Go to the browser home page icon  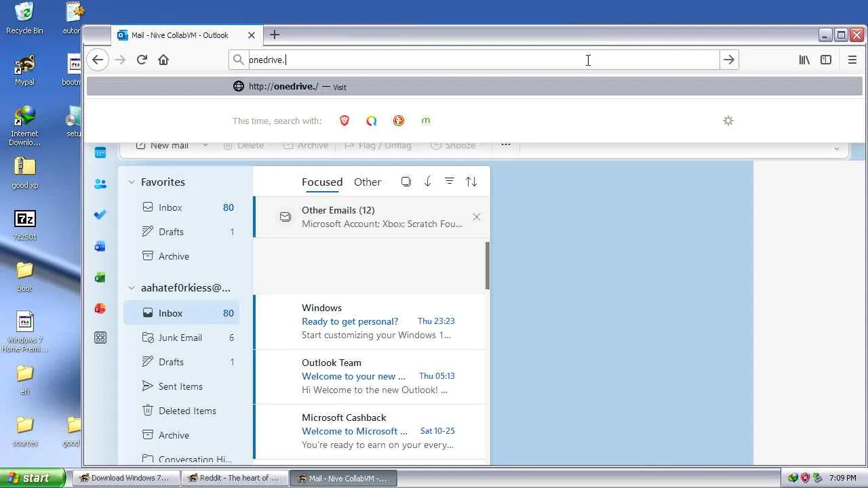(163, 60)
